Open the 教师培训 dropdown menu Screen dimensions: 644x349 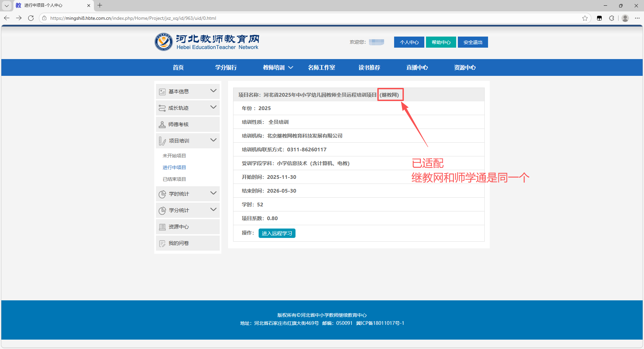tap(278, 67)
